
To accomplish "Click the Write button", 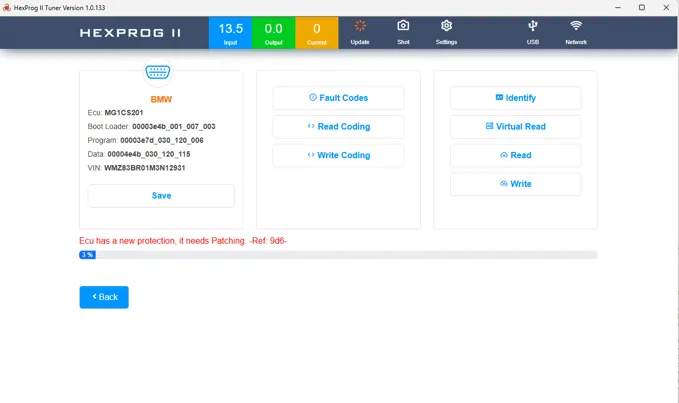I will point(515,184).
